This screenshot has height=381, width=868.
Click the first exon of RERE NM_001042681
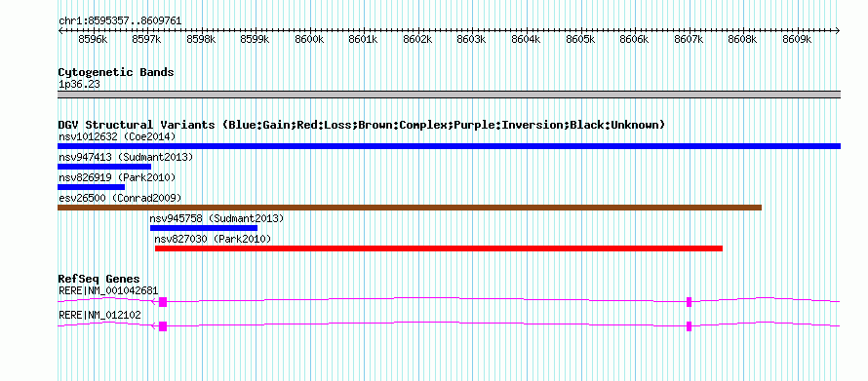[x=163, y=302]
